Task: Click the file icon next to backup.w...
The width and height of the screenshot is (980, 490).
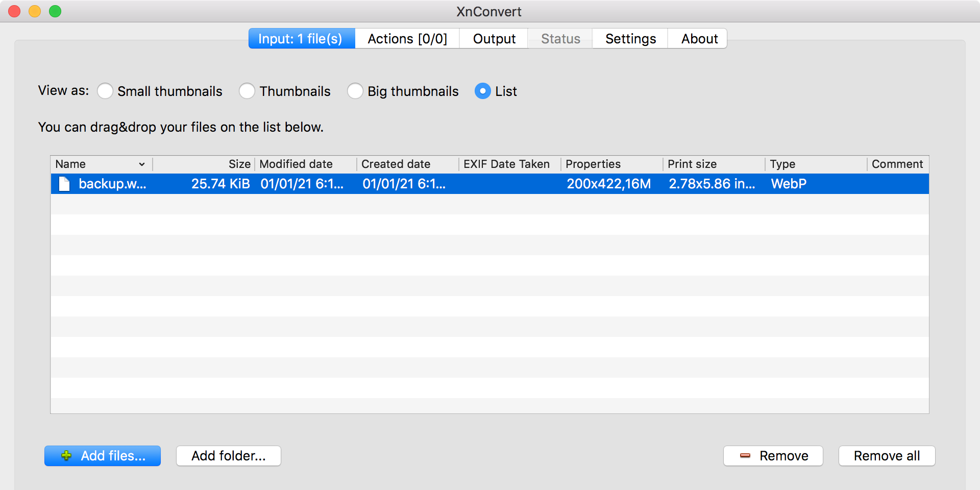Action: tap(64, 184)
